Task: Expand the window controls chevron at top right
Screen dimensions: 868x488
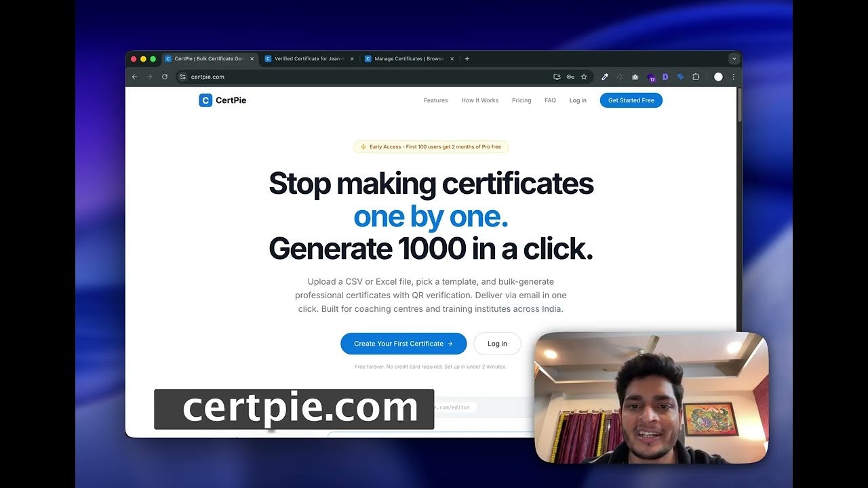Action: pyautogui.click(x=734, y=58)
